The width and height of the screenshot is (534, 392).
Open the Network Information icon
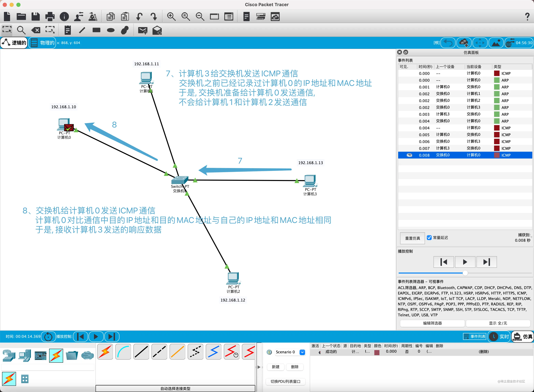pyautogui.click(x=64, y=16)
